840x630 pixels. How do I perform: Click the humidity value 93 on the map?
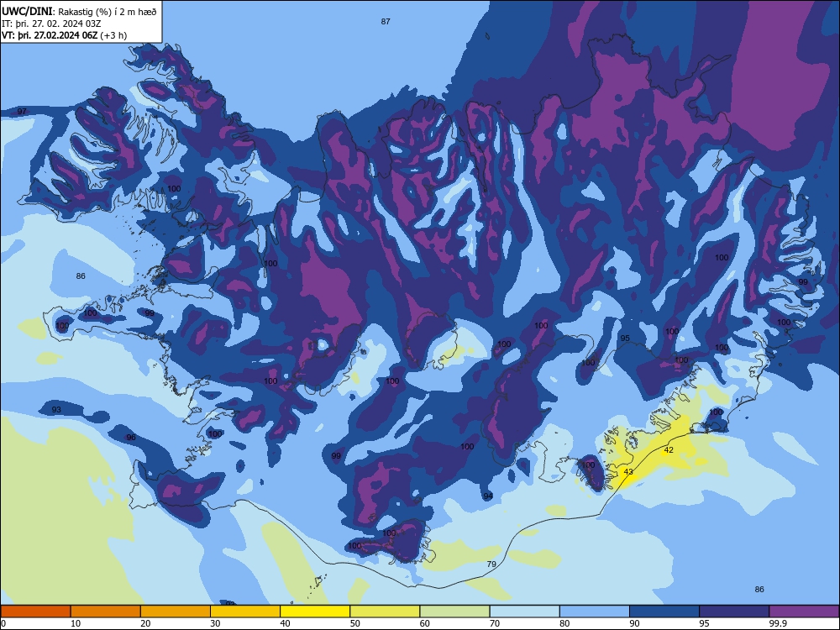point(56,409)
